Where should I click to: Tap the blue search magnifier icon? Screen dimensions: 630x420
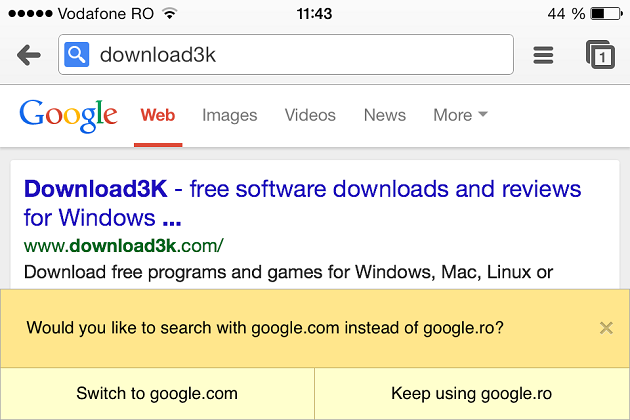pyautogui.click(x=77, y=55)
